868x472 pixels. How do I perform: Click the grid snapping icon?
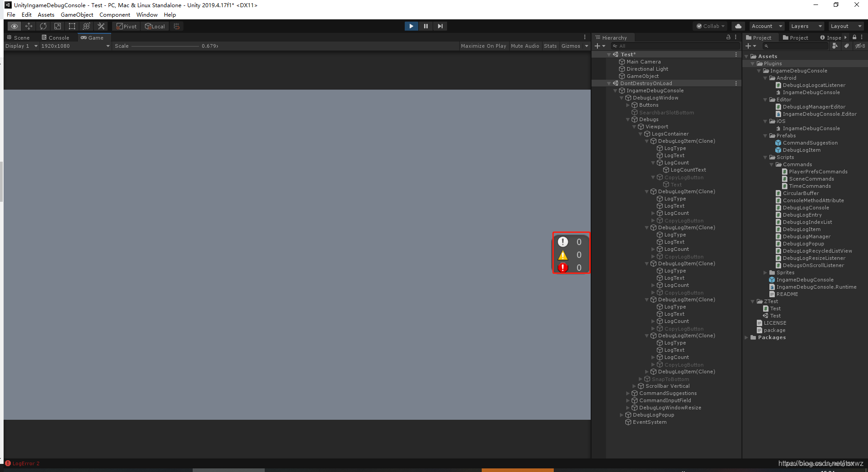[x=176, y=26]
